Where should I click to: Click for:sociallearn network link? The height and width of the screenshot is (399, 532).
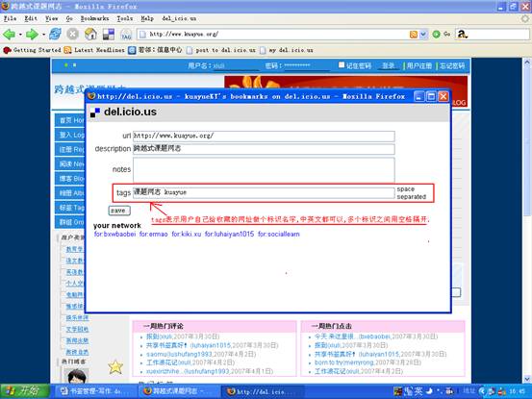(x=279, y=235)
